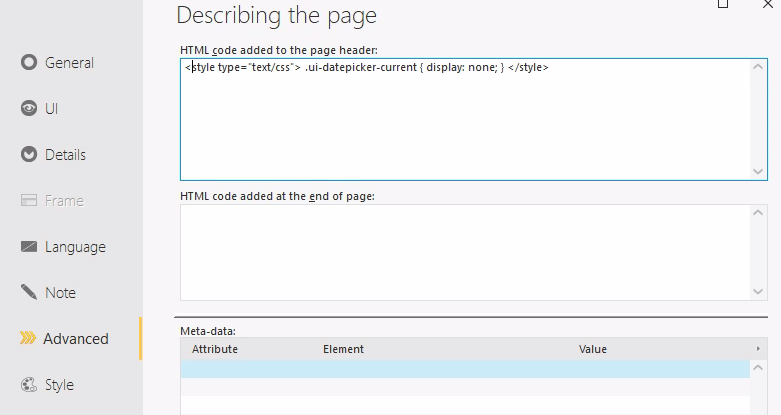Click the Advanced chevrons icon
The width and height of the screenshot is (781, 415).
28,339
